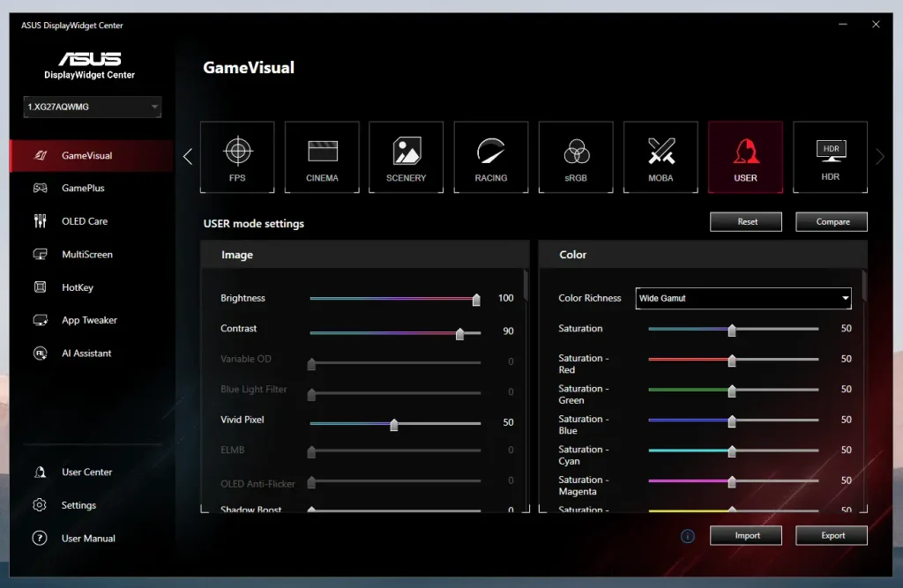This screenshot has width=903, height=588.
Task: Click the GamePlus controller icon
Action: click(x=41, y=189)
